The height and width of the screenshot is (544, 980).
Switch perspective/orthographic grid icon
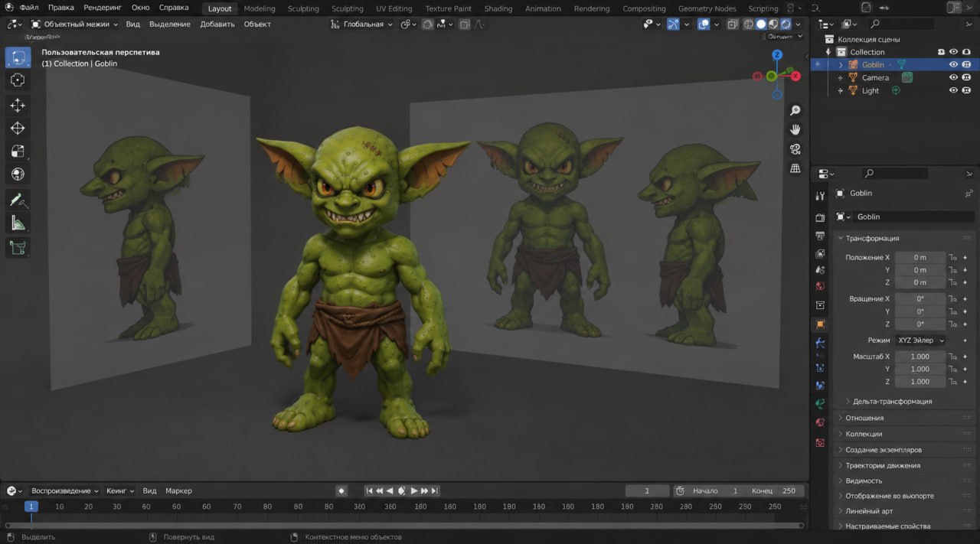(x=795, y=168)
